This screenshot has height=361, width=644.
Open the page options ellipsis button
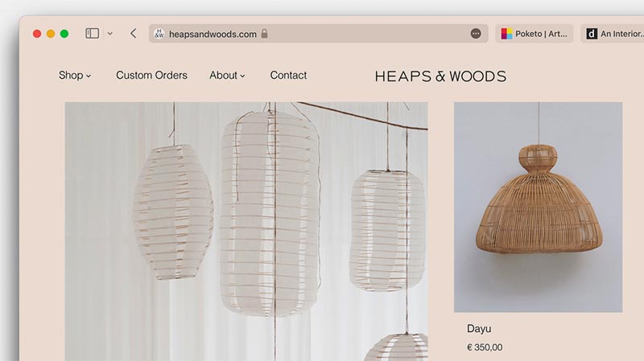tap(476, 34)
